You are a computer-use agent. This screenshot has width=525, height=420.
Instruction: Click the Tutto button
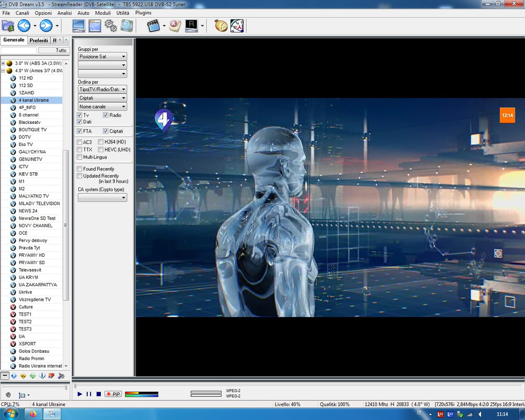point(54,50)
